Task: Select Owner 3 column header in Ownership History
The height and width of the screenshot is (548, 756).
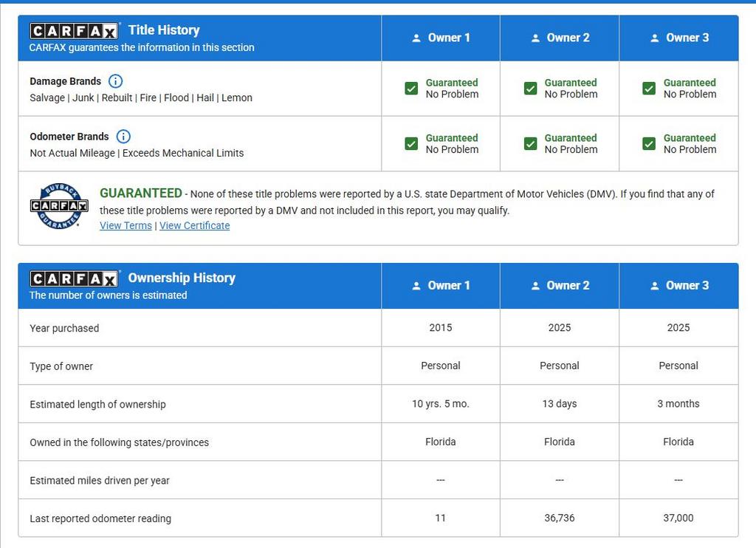Action: (x=678, y=286)
